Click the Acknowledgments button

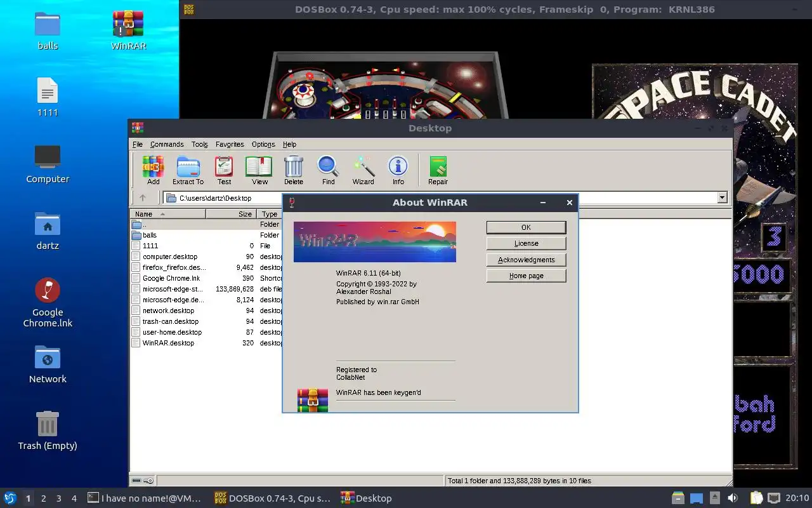click(526, 260)
